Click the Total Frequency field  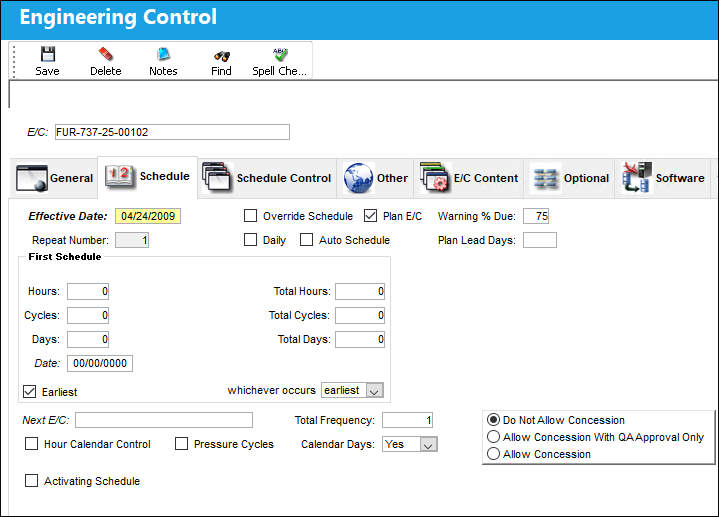pyautogui.click(x=408, y=420)
